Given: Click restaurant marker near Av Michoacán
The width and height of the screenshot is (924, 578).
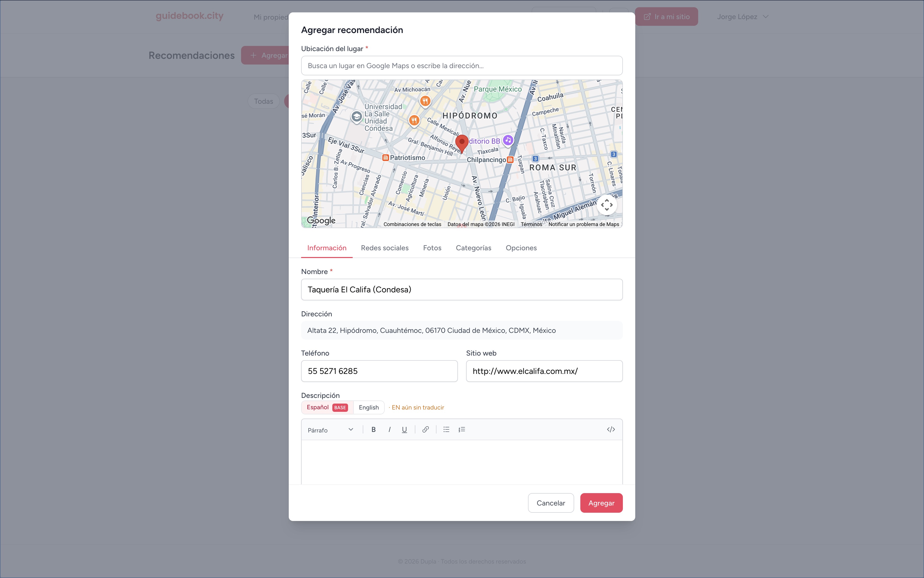Looking at the screenshot, I should pos(425,101).
